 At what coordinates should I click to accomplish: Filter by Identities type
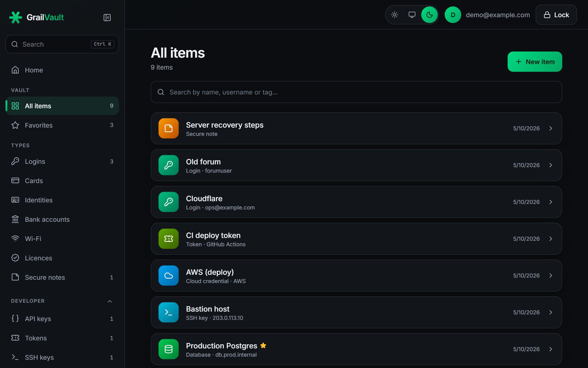click(x=62, y=200)
